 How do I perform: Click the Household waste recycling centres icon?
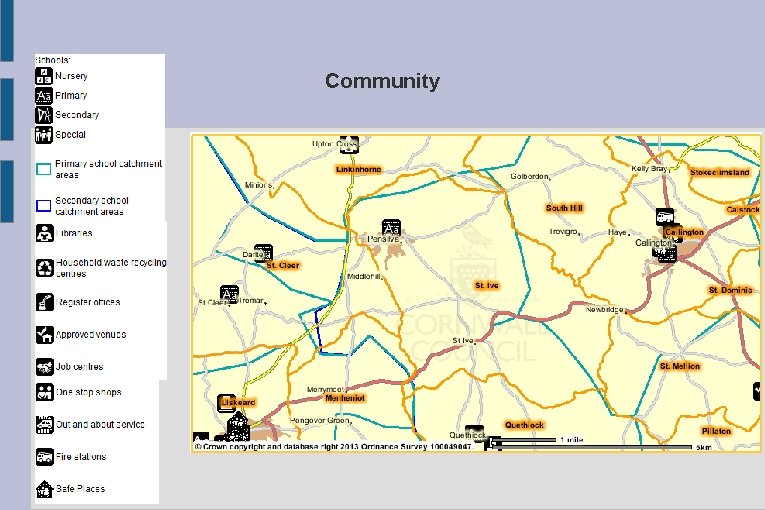coord(44,268)
